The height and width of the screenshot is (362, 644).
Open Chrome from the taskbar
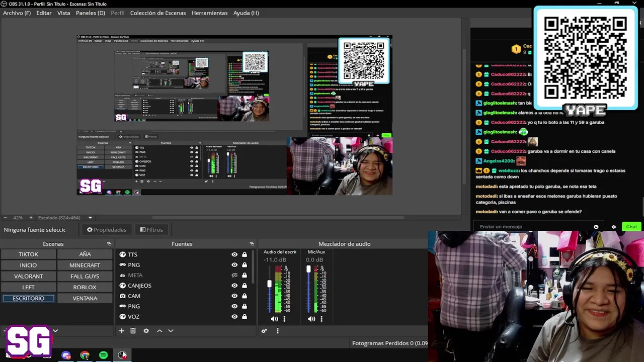click(x=85, y=355)
